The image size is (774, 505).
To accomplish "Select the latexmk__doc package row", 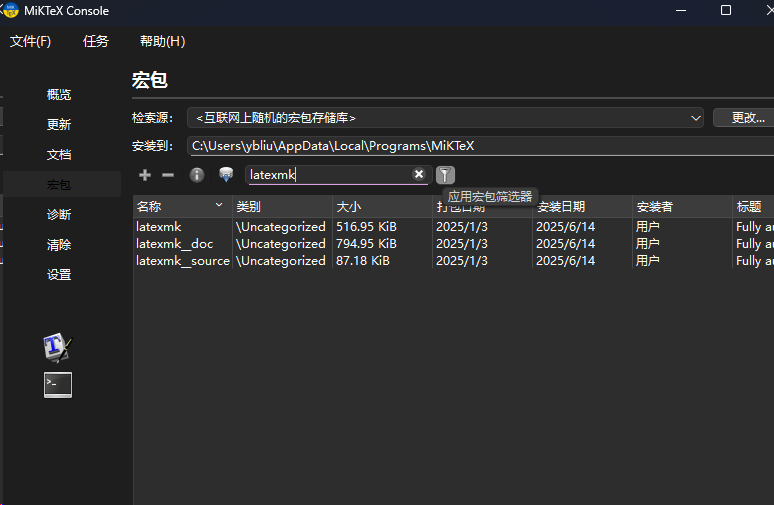I will 454,244.
